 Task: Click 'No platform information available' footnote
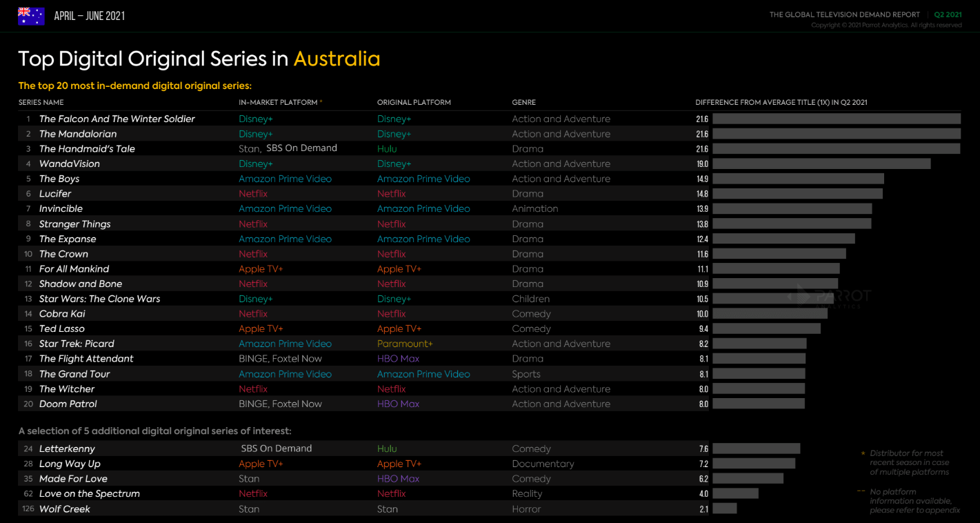pyautogui.click(x=908, y=501)
